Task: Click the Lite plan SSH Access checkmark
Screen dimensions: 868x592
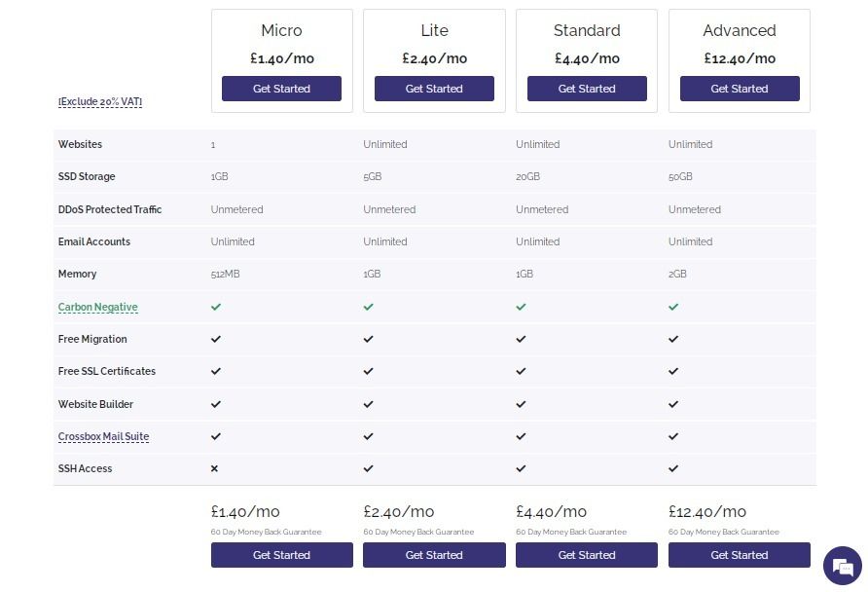Action: click(368, 468)
